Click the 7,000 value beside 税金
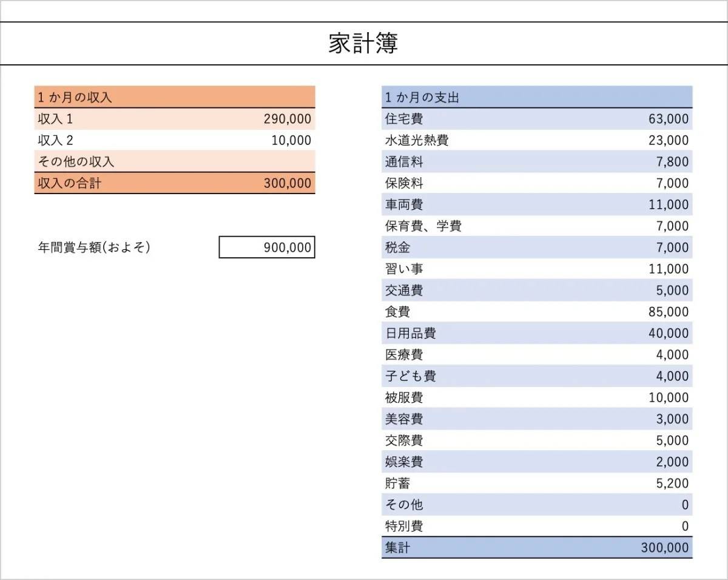The width and height of the screenshot is (728, 580). pos(672,248)
